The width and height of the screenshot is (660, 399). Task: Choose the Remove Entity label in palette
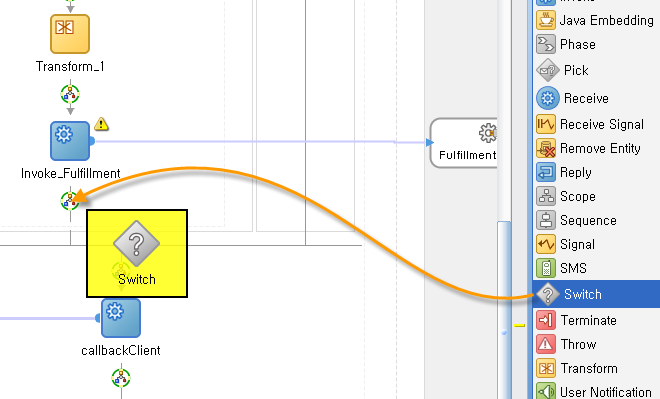tap(600, 148)
